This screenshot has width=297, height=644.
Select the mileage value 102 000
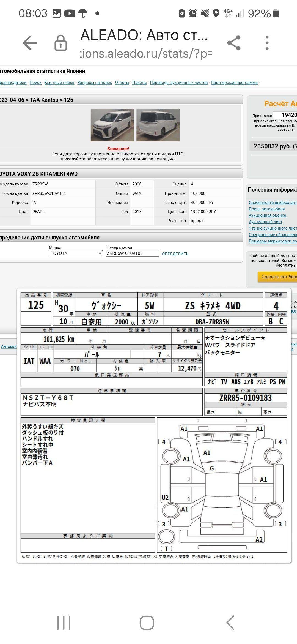[x=198, y=193]
